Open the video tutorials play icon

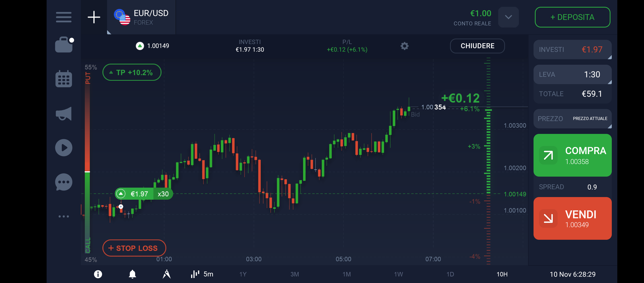[64, 148]
